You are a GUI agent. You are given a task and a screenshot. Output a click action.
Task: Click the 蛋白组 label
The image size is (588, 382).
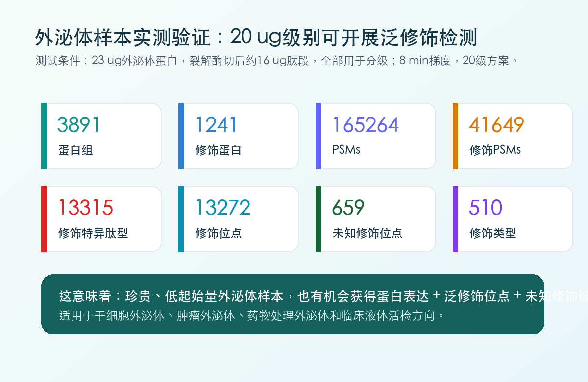(75, 150)
